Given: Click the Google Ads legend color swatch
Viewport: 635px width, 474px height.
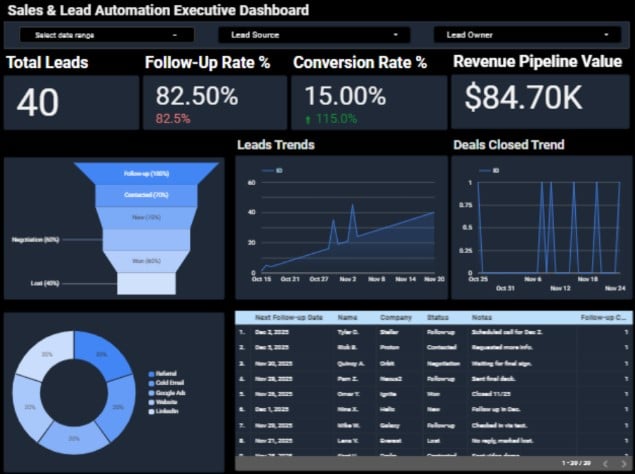Looking at the screenshot, I should [x=151, y=393].
